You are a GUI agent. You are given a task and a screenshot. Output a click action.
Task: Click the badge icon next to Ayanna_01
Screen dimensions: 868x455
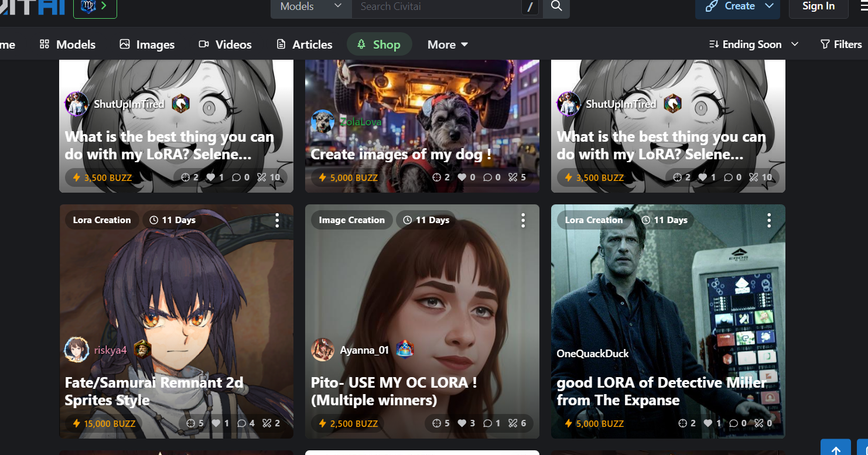pos(405,350)
